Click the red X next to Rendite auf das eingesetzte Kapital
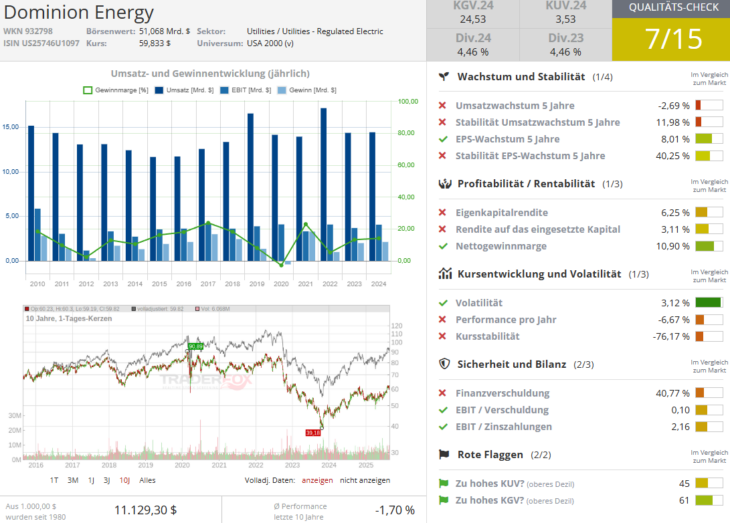This screenshot has height=523, width=730. tap(443, 230)
